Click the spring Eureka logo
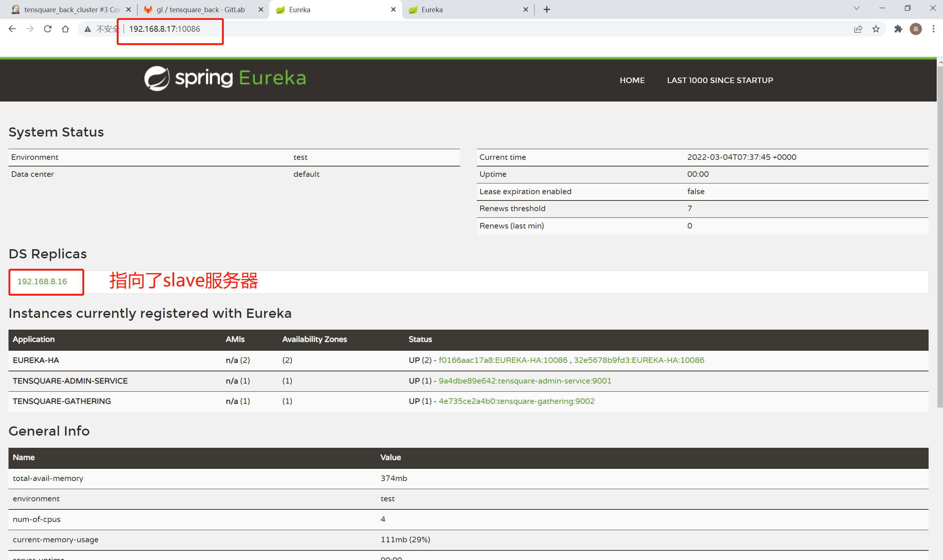The image size is (943, 560). (x=225, y=79)
